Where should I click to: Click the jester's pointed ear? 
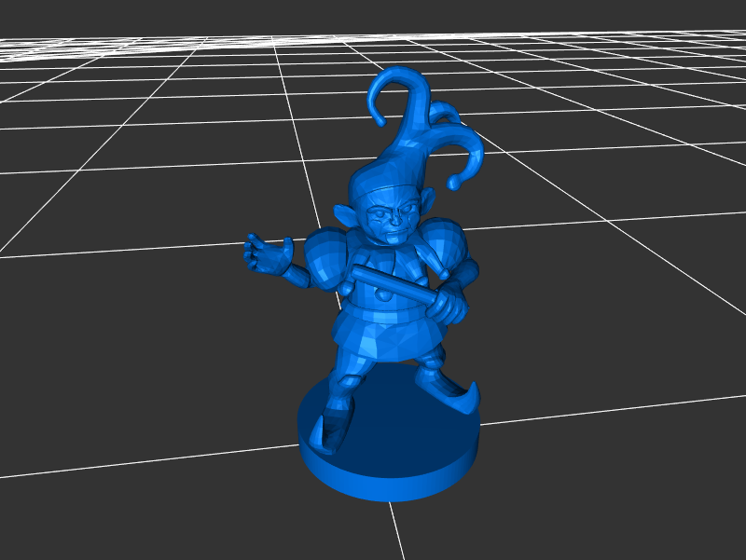(x=346, y=216)
